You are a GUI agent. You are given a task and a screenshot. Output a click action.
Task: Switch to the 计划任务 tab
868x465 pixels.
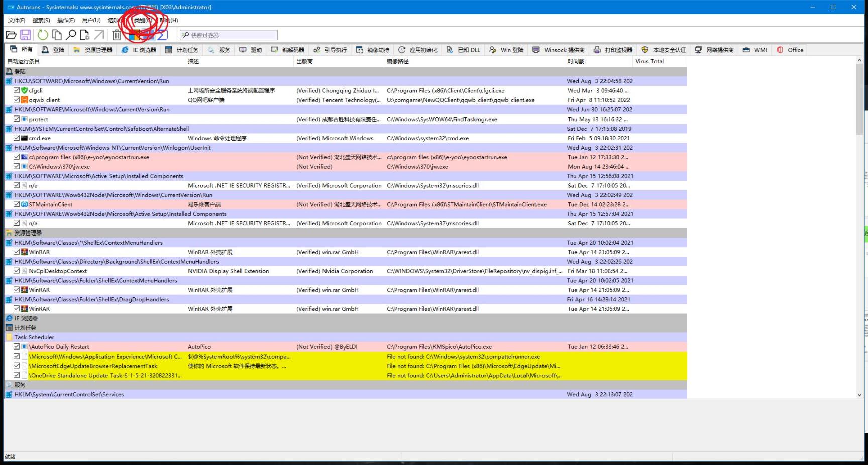182,50
